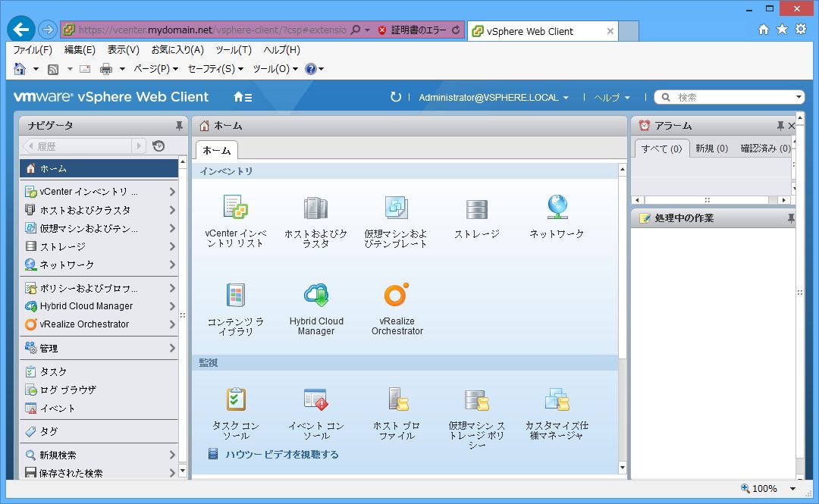Open Internet Explorer settings gear
The image size is (819, 504).
pos(801,30)
